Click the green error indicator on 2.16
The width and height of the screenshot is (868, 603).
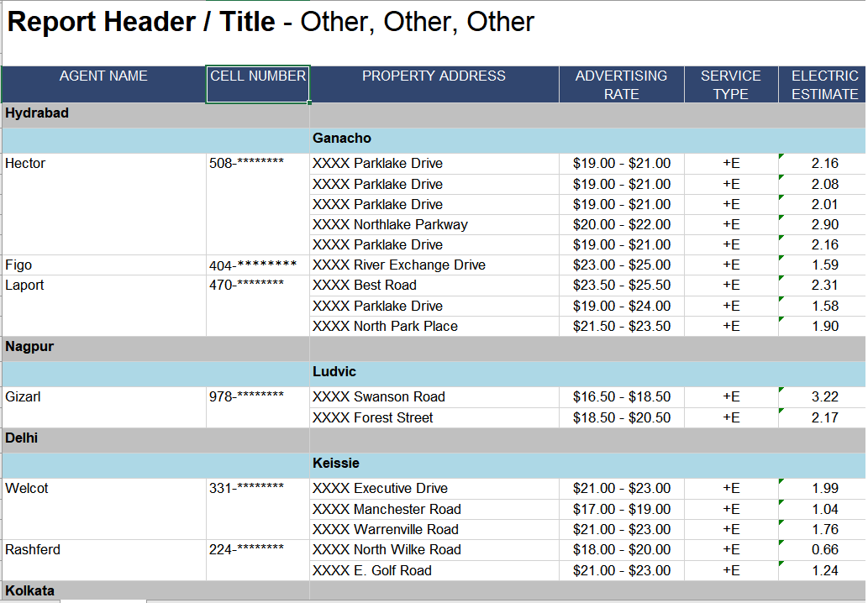[x=782, y=158]
